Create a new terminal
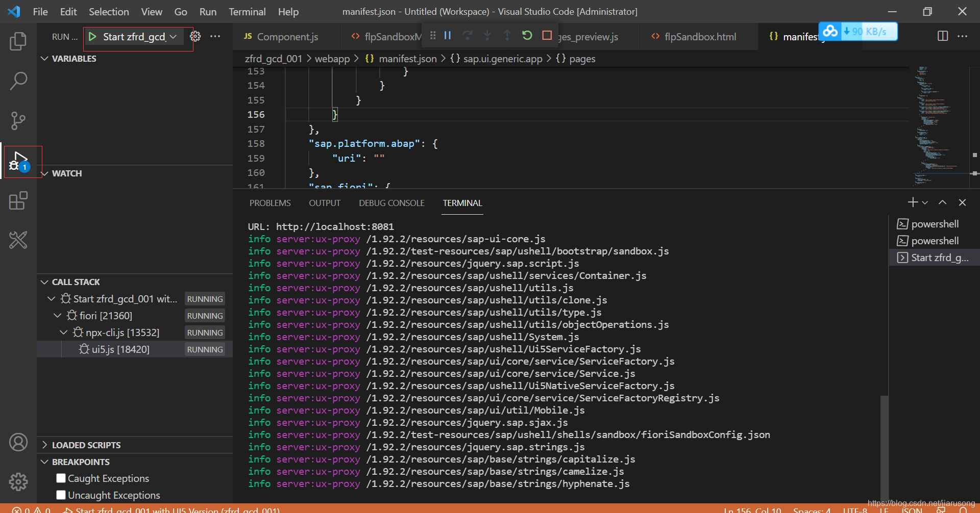Viewport: 980px width, 513px height. pyautogui.click(x=913, y=202)
